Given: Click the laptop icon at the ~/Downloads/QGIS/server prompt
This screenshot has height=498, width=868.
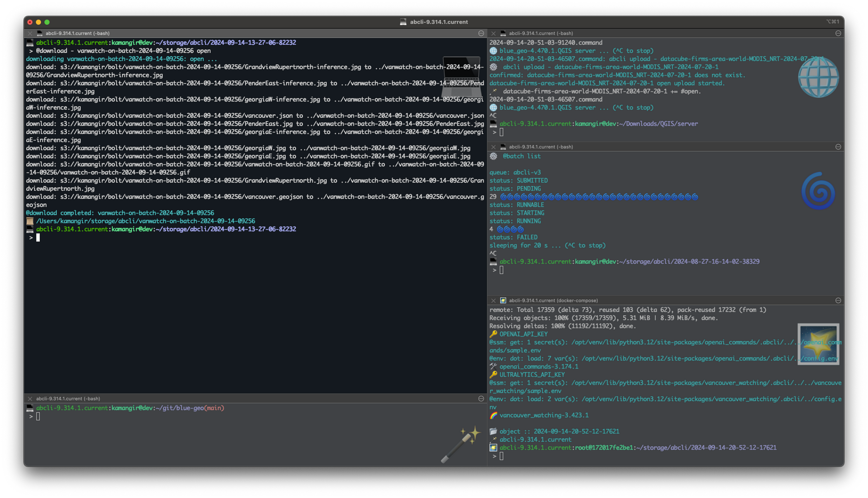Looking at the screenshot, I should [x=493, y=123].
